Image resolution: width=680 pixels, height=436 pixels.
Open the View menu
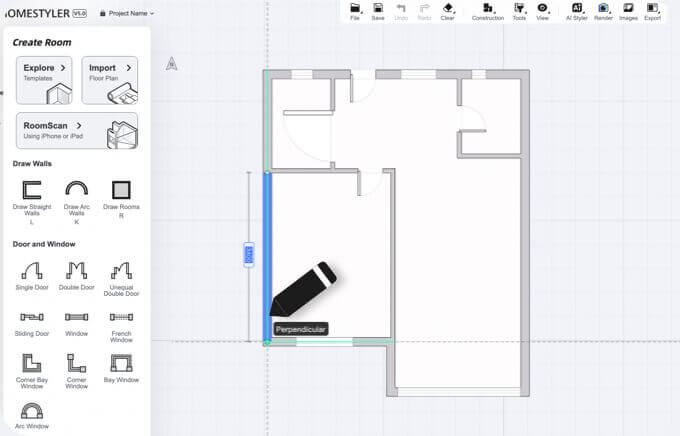[542, 11]
